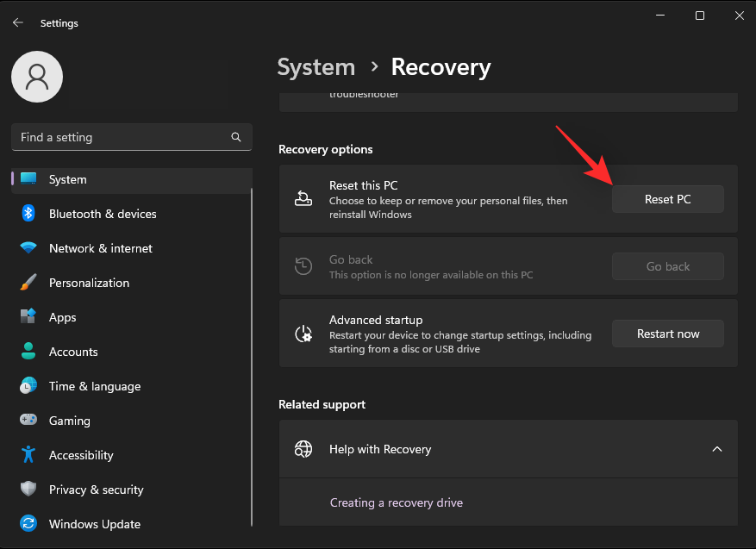
Task: Click the Settings window title text
Action: [x=59, y=23]
